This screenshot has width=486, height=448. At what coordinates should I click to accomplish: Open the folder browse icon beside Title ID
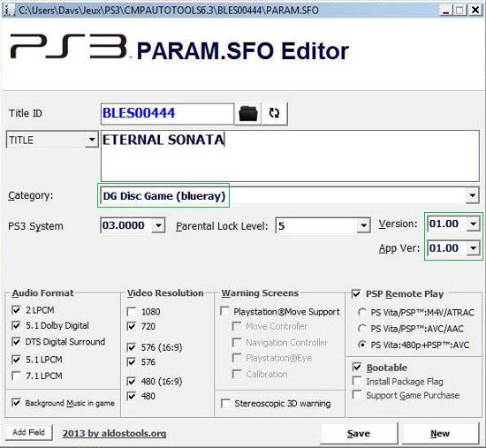248,113
